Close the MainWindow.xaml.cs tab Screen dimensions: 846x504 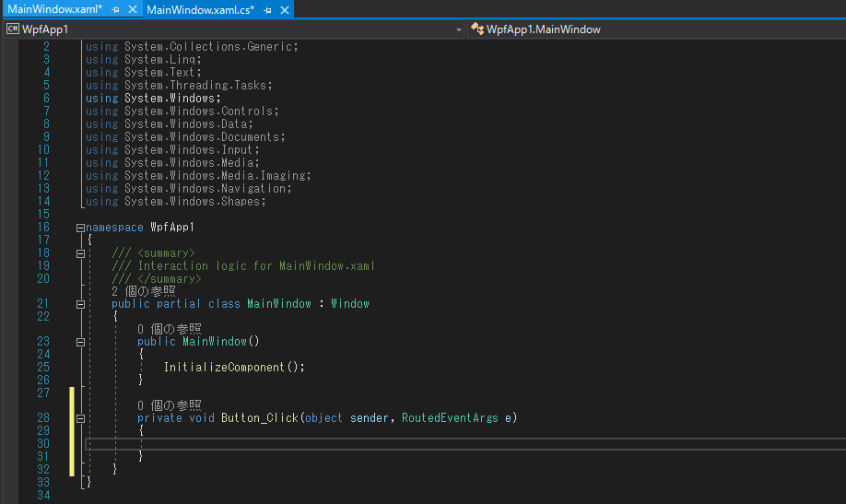[285, 10]
